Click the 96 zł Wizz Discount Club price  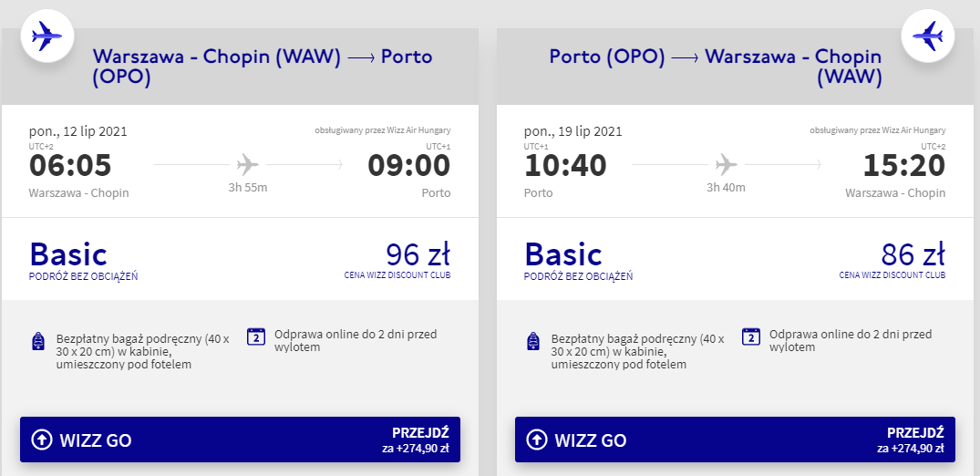click(418, 254)
